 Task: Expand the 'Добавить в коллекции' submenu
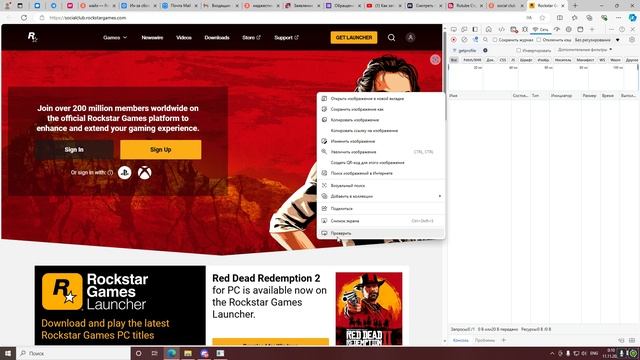(x=381, y=196)
